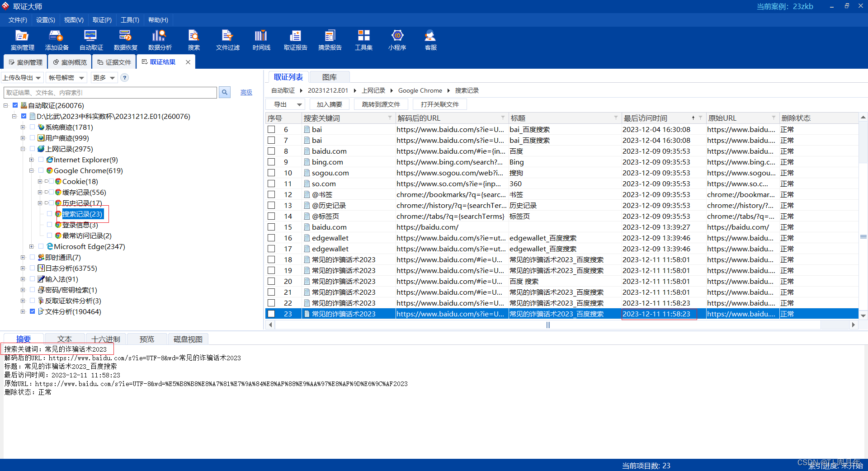Switch to 案例概览 tab
This screenshot has width=868, height=471.
tap(70, 62)
